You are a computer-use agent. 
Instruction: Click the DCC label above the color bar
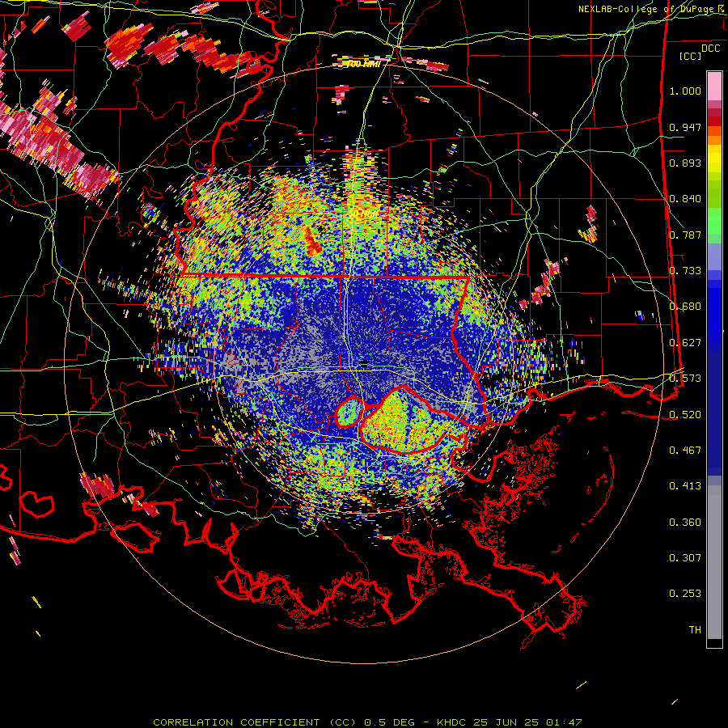(x=710, y=49)
